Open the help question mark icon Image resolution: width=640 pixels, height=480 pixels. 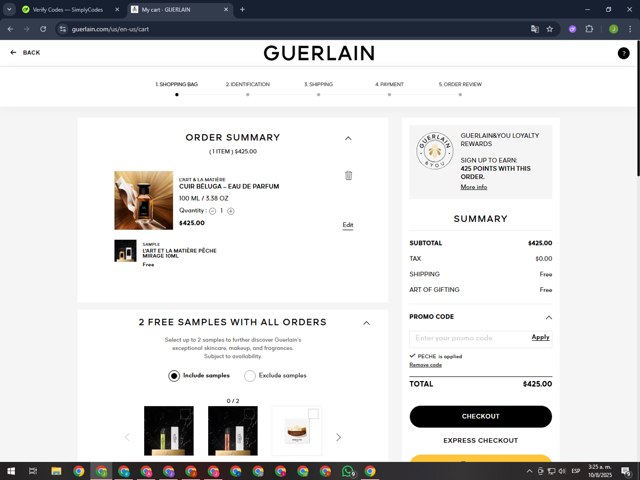[623, 53]
